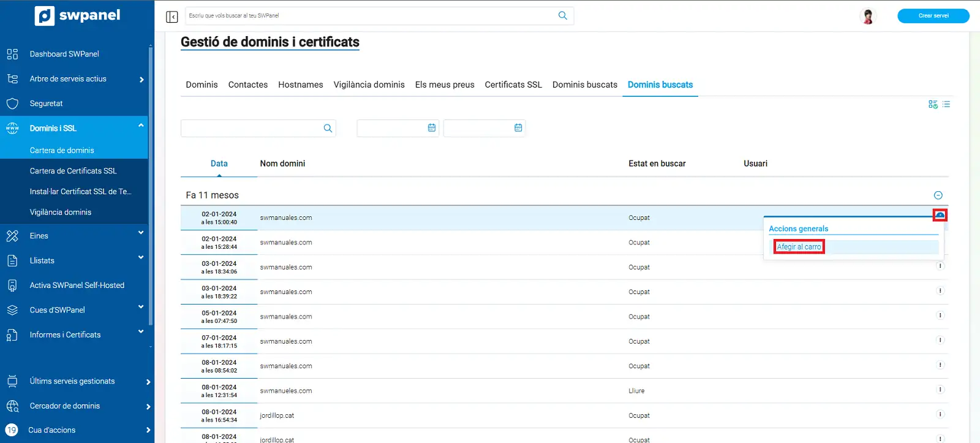Screen dimensions: 980x443
Task: Open the Dominis tab
Action: [202, 85]
